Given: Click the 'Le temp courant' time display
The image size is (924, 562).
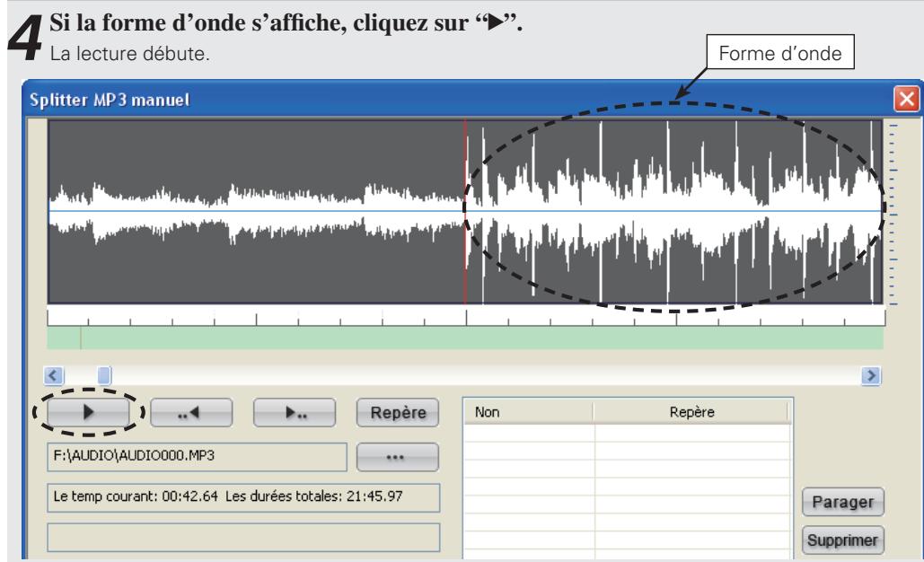Looking at the screenshot, I should [x=243, y=497].
